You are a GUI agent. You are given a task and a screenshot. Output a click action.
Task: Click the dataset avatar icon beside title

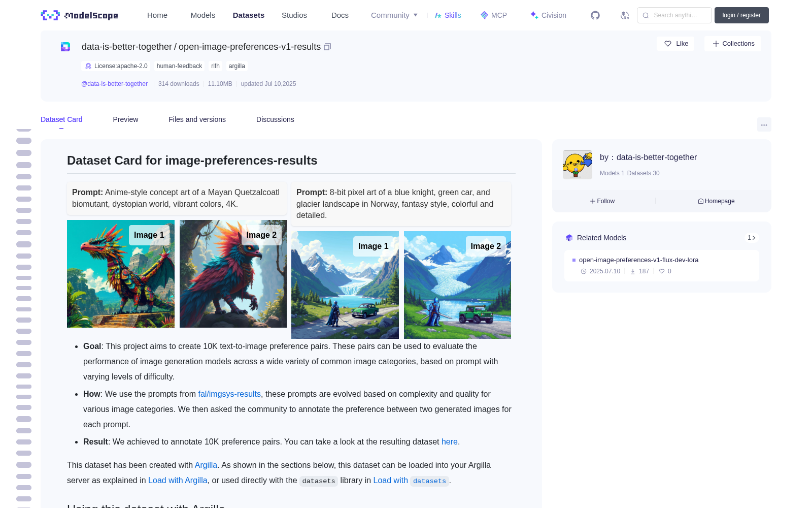65,47
